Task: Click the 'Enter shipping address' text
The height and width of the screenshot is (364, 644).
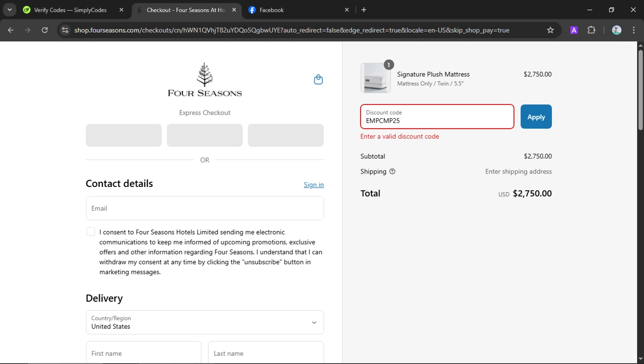Action: point(519,171)
